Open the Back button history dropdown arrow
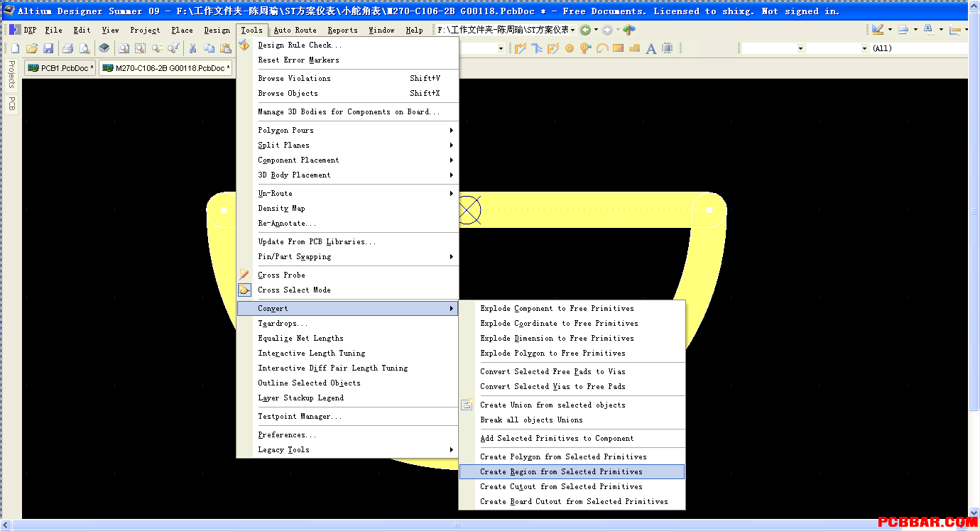The image size is (980, 531). [x=596, y=30]
